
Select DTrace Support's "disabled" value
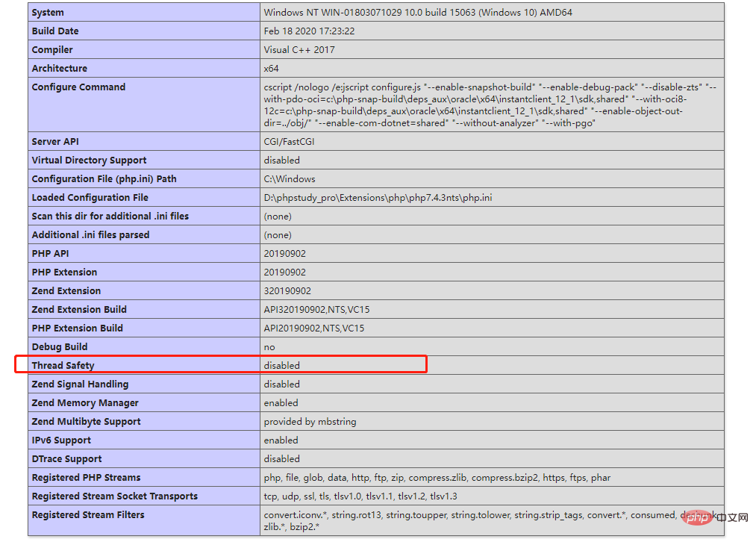tap(281, 459)
